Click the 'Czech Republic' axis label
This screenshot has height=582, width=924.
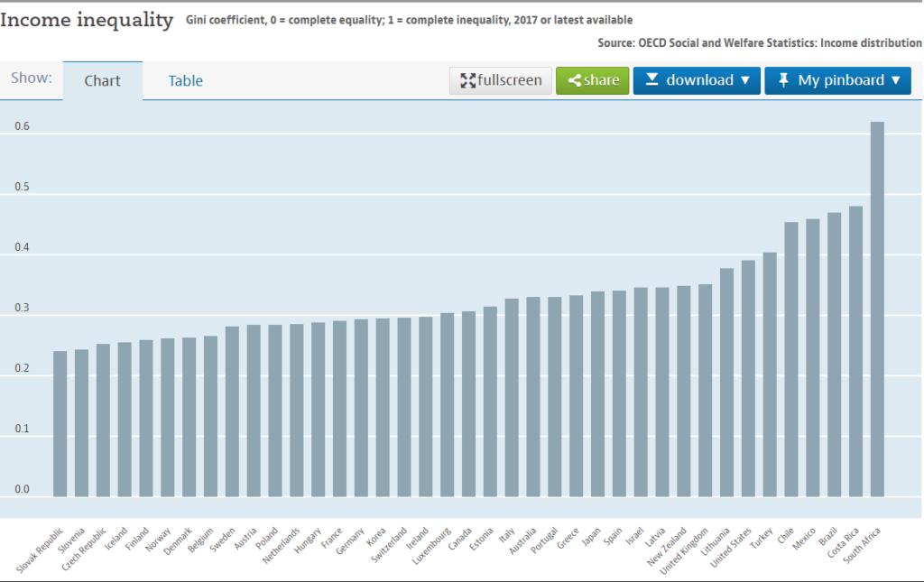84,550
